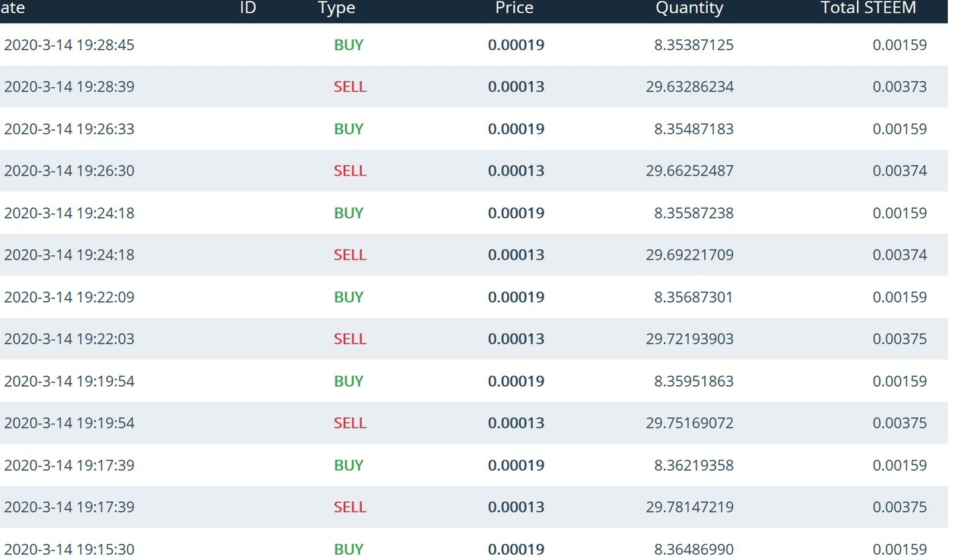Screen dimensions: 969x560
Task: Click the Total STEEM column header
Action: [868, 8]
